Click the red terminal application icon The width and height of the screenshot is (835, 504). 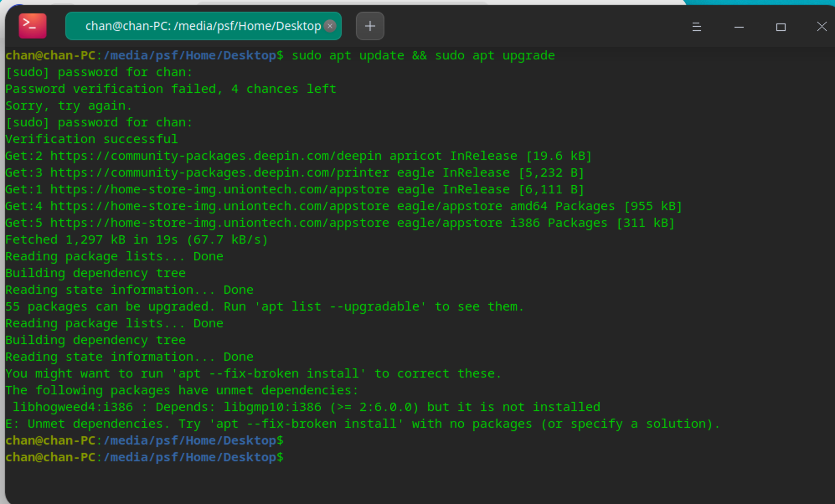33,26
